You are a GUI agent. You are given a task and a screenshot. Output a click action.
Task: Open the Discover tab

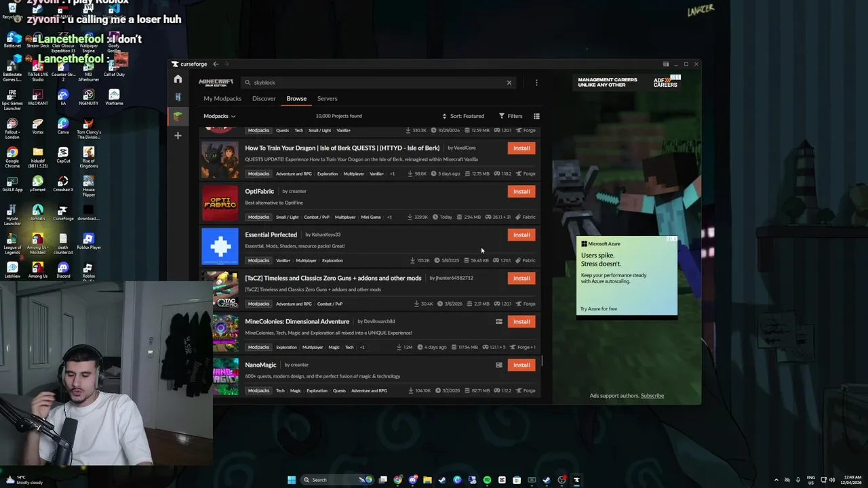point(264,99)
